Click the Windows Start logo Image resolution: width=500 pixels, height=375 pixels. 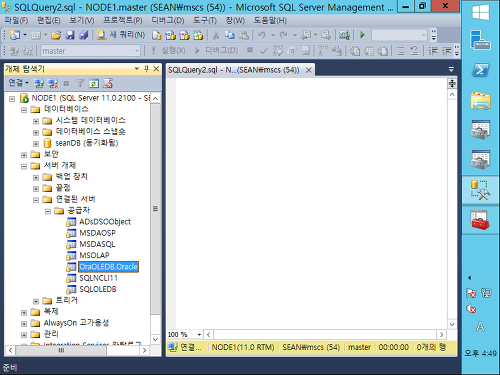(480, 12)
